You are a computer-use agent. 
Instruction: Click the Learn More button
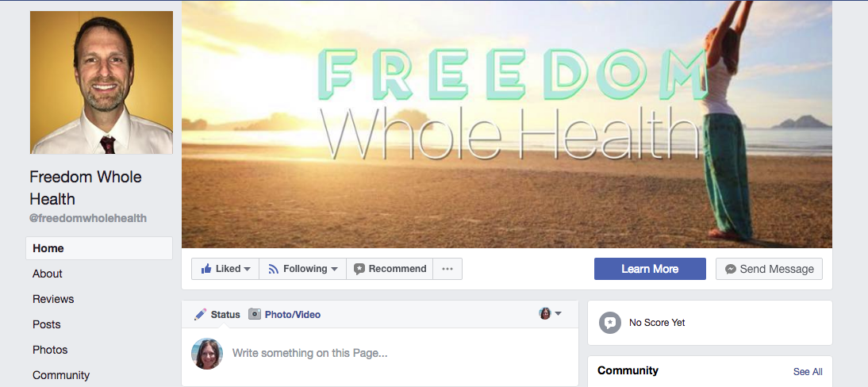pyautogui.click(x=650, y=269)
